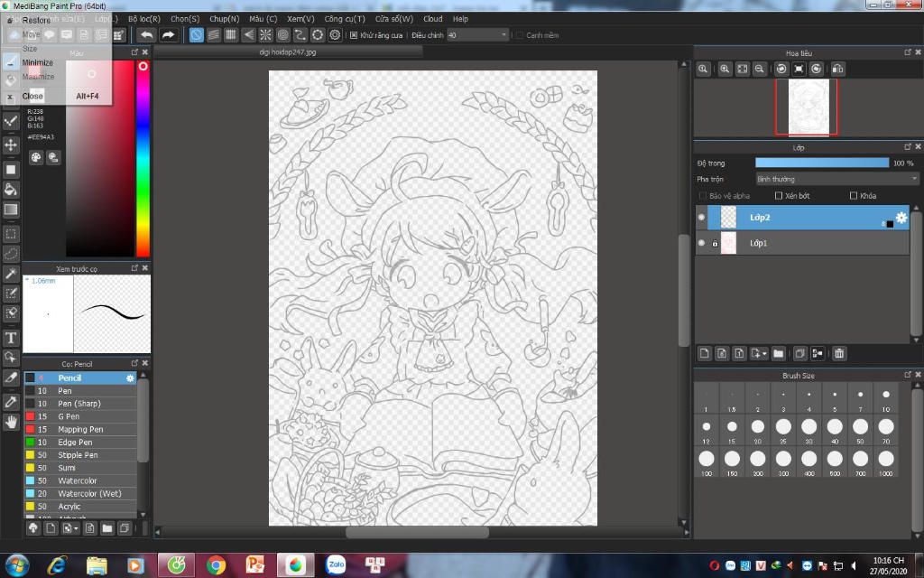Adjust Độ trong opacity slider
The image size is (924, 578).
[x=822, y=163]
